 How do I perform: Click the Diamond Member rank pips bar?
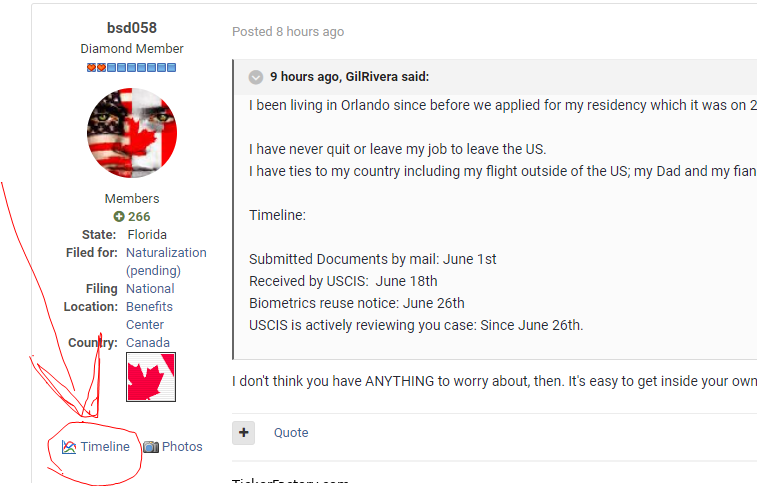click(x=131, y=67)
